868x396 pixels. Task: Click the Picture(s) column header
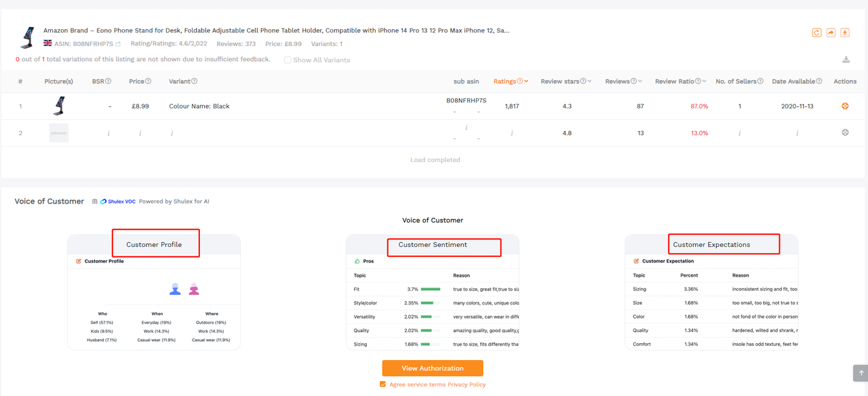(59, 81)
